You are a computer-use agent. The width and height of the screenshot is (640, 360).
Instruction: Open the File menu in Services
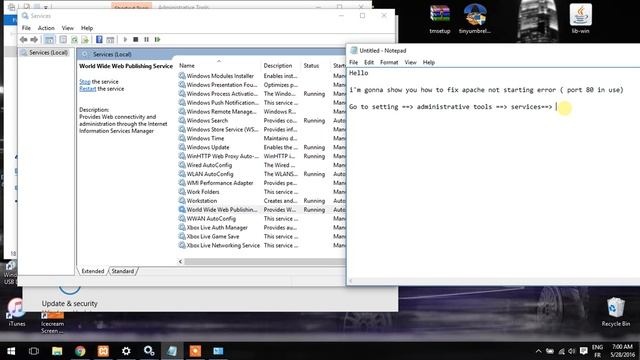pyautogui.click(x=26, y=28)
